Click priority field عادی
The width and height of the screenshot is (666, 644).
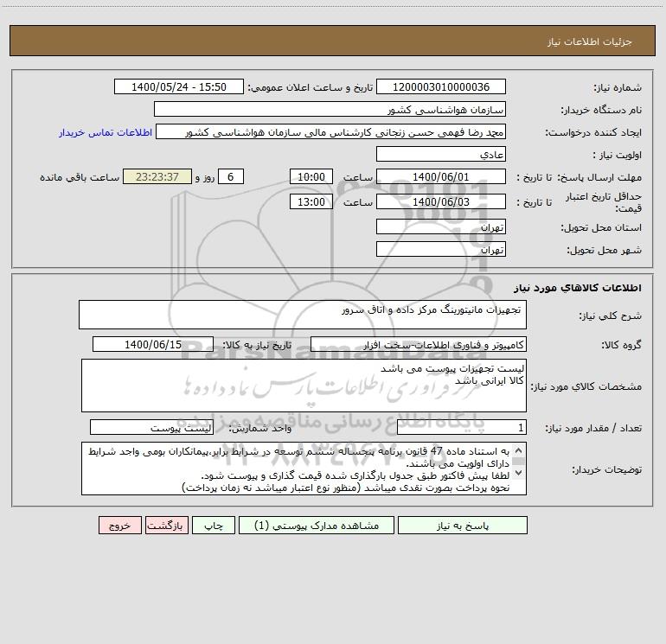(441, 154)
